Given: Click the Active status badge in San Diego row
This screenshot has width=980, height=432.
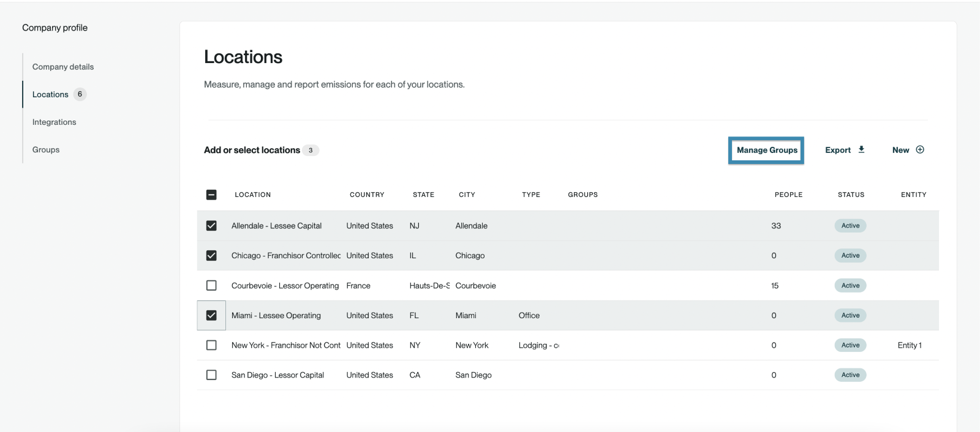Looking at the screenshot, I should click(850, 375).
